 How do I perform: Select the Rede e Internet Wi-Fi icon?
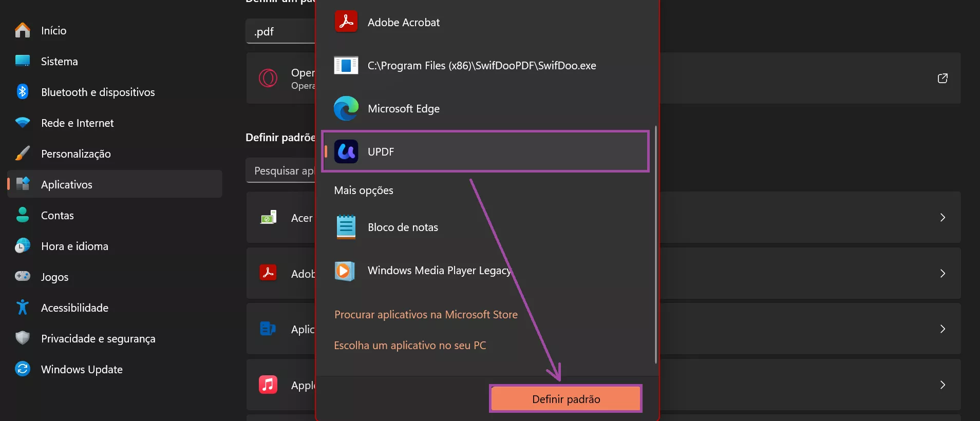(x=23, y=123)
